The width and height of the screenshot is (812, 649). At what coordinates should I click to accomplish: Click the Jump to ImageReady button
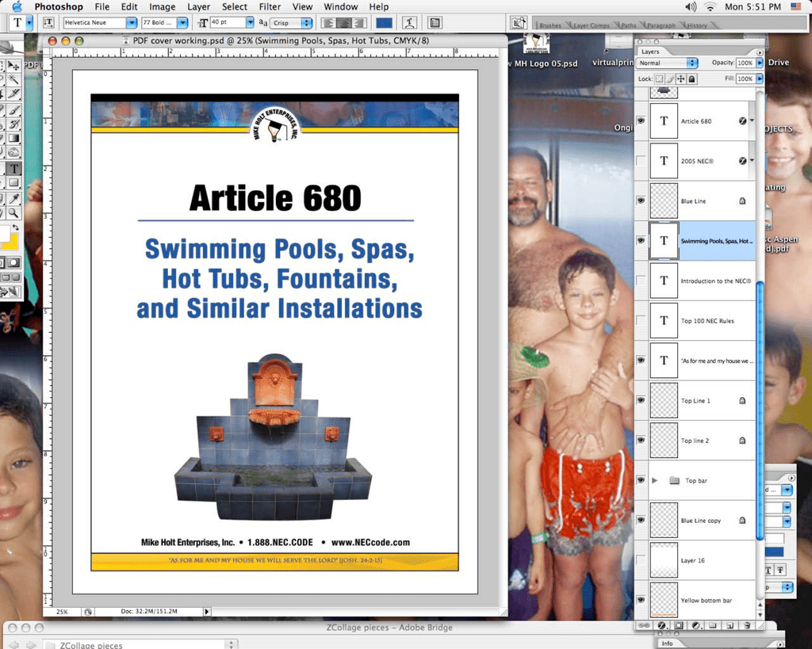click(10, 292)
